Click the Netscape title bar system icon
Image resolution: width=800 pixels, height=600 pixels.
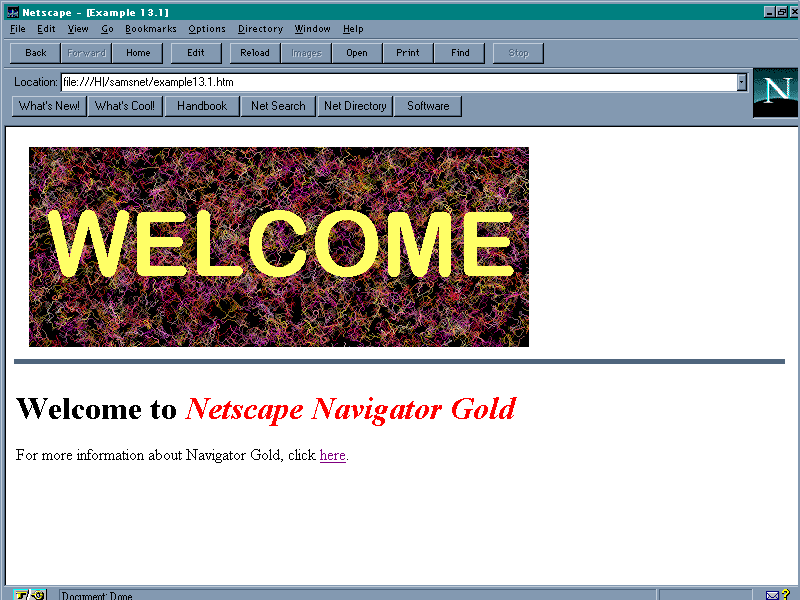tap(12, 11)
